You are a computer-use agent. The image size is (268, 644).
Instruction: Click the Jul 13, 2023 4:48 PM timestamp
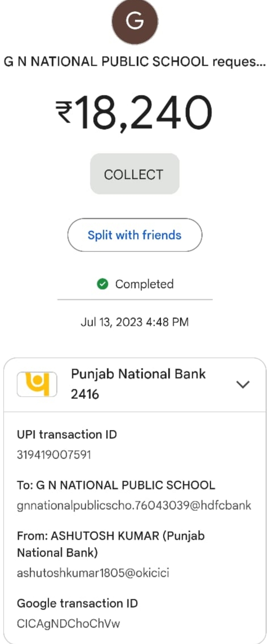click(x=135, y=322)
